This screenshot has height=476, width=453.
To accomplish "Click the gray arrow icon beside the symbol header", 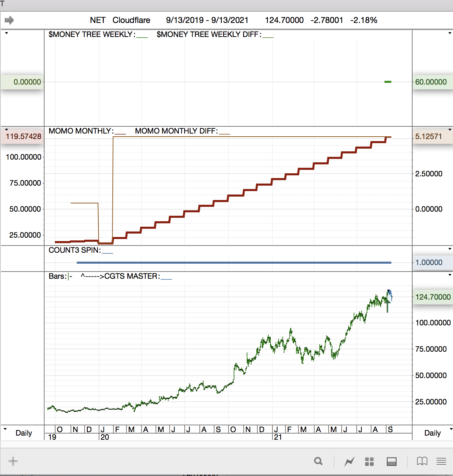I will pyautogui.click(x=9, y=20).
